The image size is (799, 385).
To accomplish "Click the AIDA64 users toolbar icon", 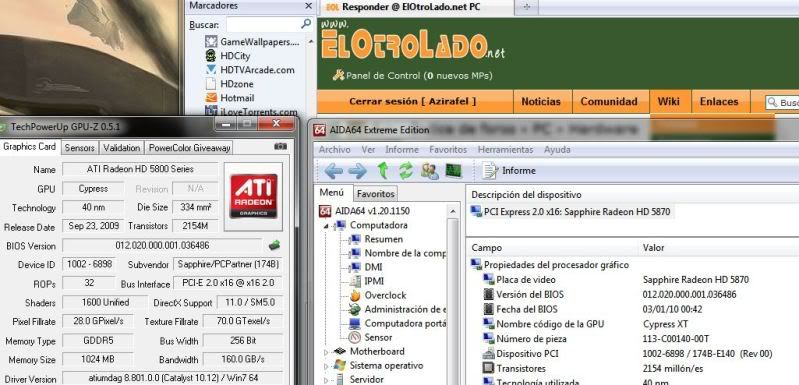I will click(x=430, y=171).
